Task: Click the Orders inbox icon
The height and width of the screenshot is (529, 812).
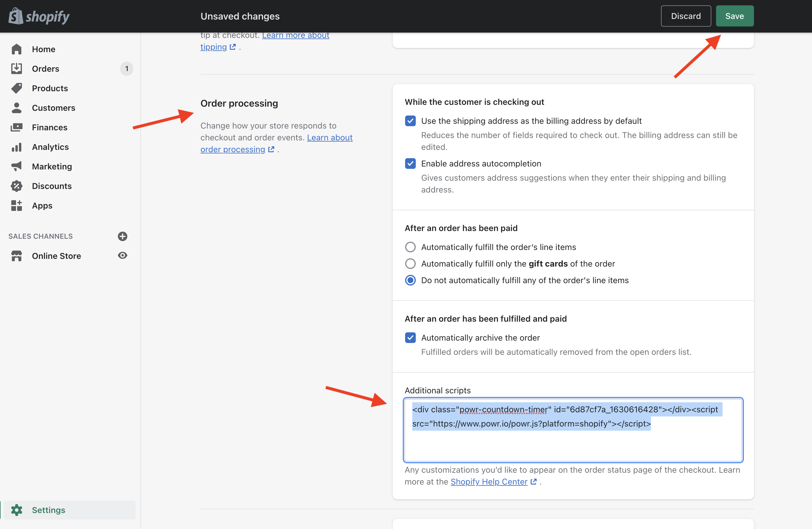Action: [x=16, y=69]
